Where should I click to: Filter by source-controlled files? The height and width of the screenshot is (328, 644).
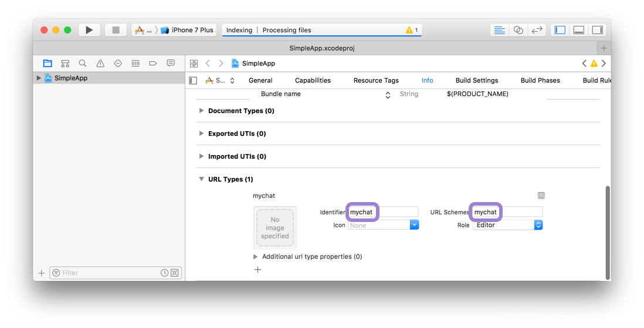[175, 273]
